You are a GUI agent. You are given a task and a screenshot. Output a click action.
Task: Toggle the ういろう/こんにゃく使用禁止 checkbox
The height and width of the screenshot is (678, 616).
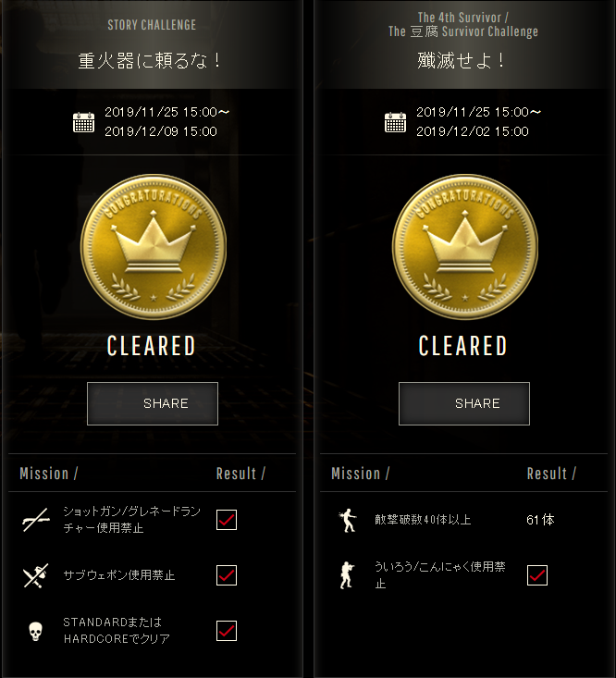coord(537,575)
